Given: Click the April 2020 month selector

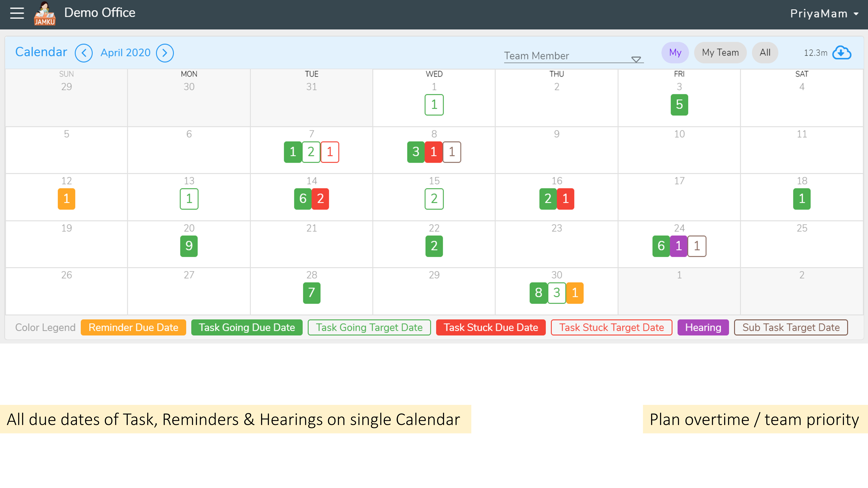Looking at the screenshot, I should click(x=125, y=53).
